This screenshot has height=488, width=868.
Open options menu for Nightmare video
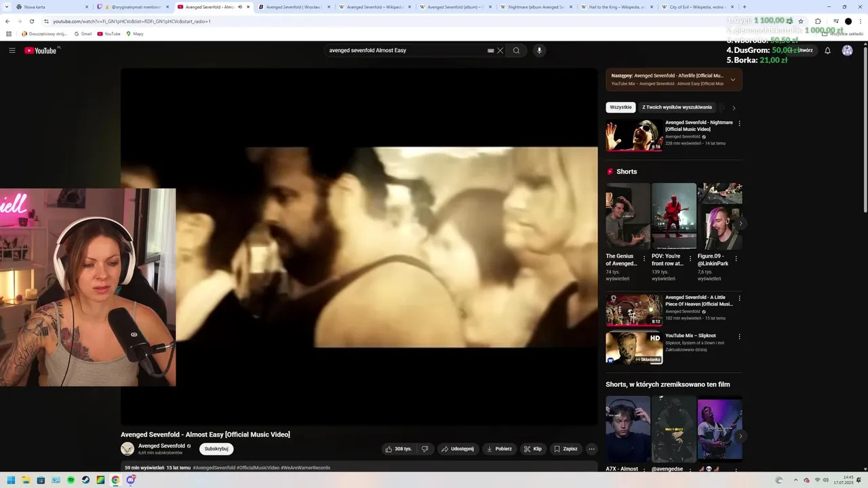(x=739, y=123)
